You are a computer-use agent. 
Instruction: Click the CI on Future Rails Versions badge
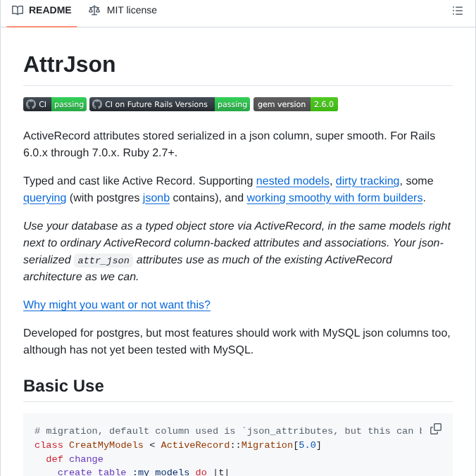170,104
